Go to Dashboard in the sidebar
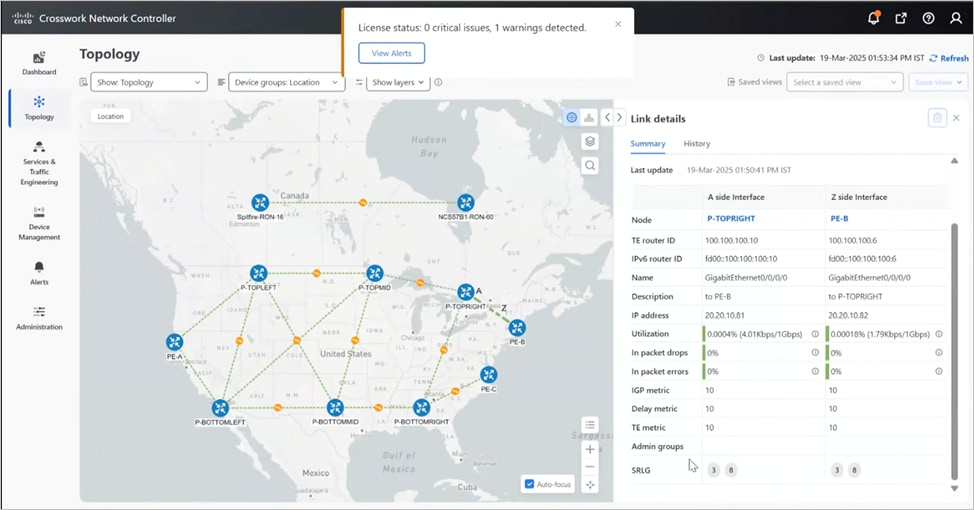The height and width of the screenshot is (510, 974). [39, 63]
